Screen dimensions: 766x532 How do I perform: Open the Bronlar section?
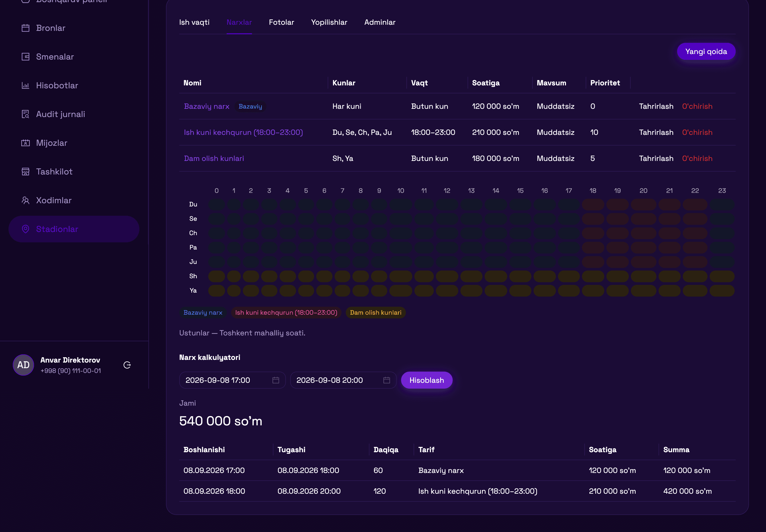pyautogui.click(x=74, y=28)
